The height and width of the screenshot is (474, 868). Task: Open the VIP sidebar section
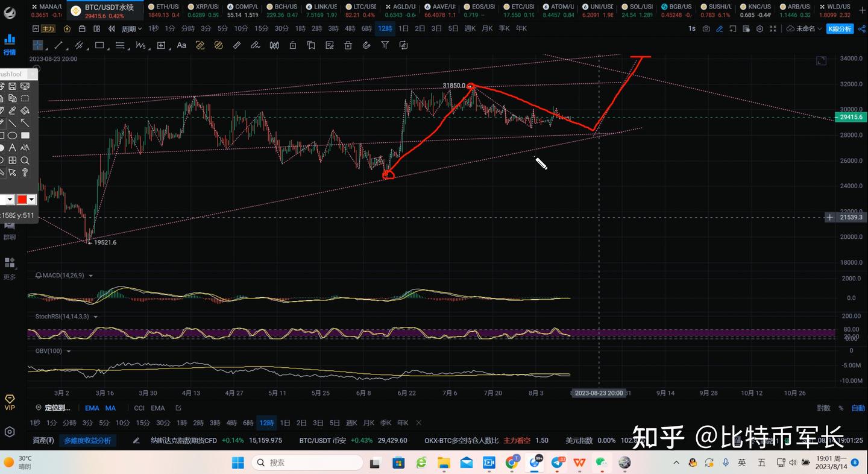point(10,403)
